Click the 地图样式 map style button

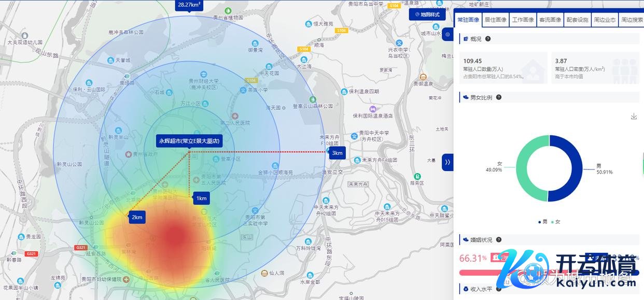click(x=427, y=15)
